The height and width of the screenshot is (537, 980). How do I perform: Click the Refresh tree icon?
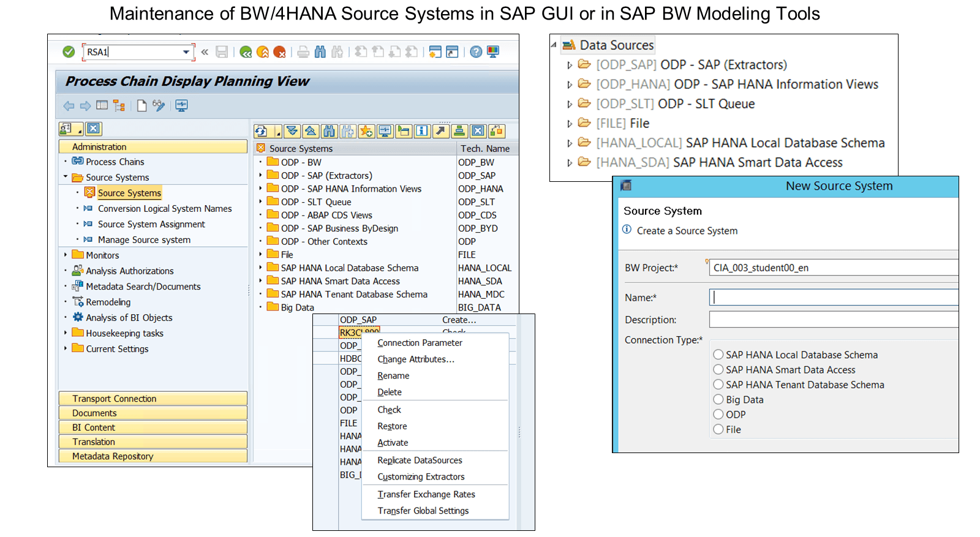(261, 131)
